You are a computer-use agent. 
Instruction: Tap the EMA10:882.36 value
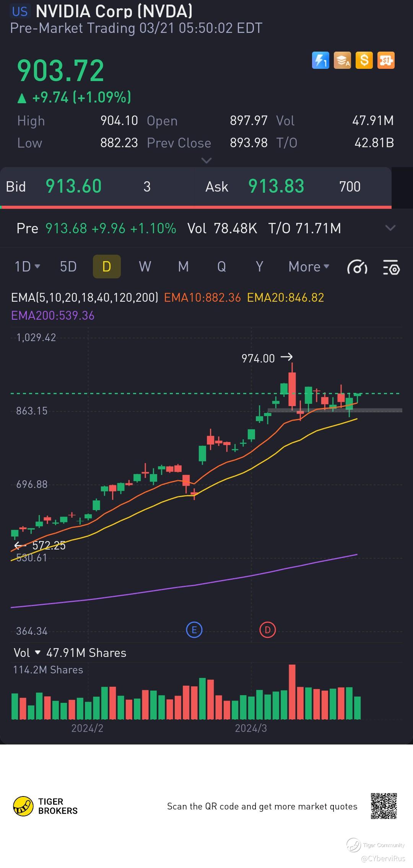[202, 297]
